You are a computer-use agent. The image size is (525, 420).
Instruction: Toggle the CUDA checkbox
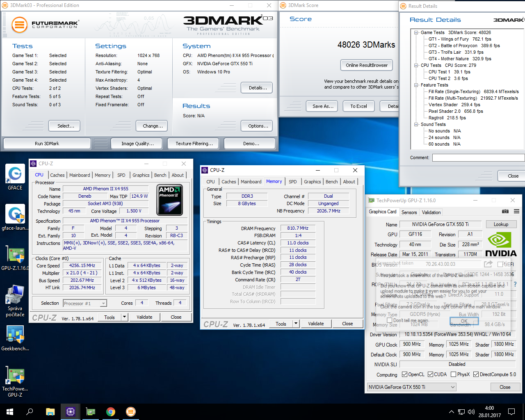coord(430,374)
